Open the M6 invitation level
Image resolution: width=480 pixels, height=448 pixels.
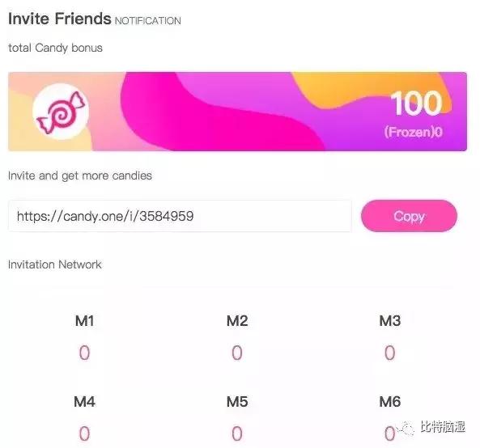(x=389, y=402)
